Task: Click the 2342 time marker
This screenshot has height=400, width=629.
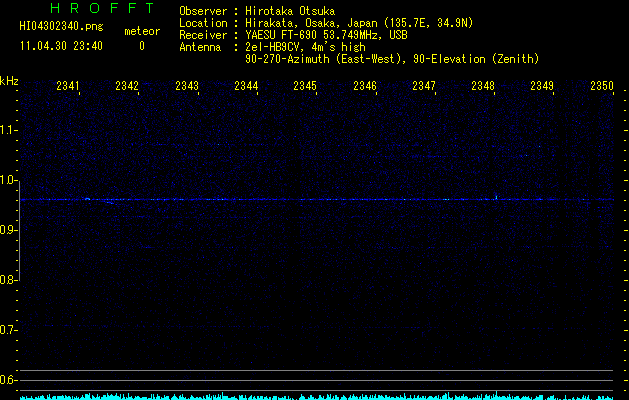Action: pyautogui.click(x=127, y=86)
